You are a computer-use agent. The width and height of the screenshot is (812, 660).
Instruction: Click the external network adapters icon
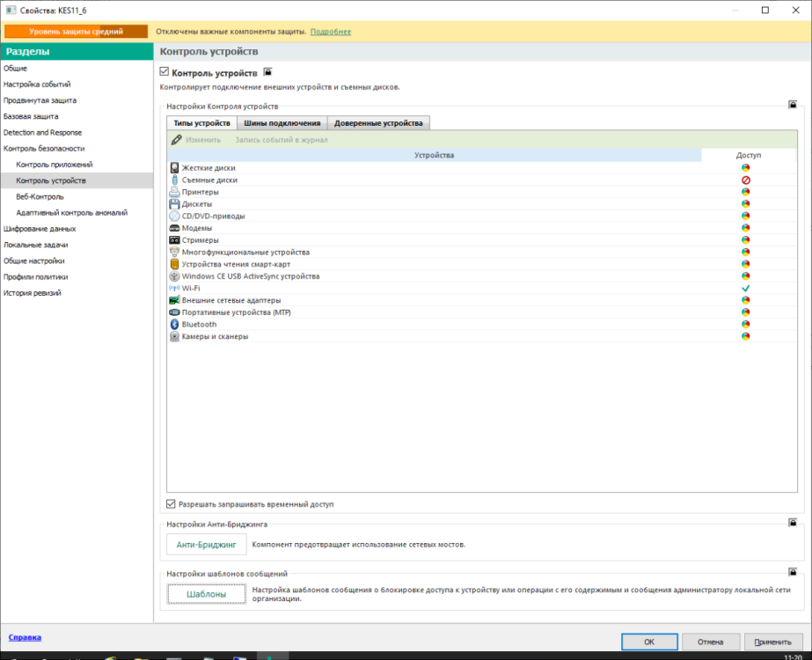[174, 300]
